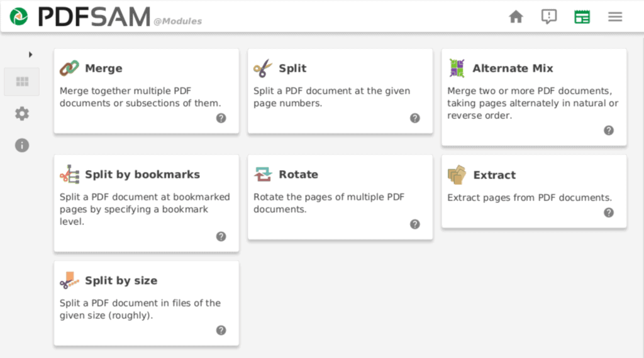
Task: Launch the Alternate Mix module
Action: tap(535, 97)
